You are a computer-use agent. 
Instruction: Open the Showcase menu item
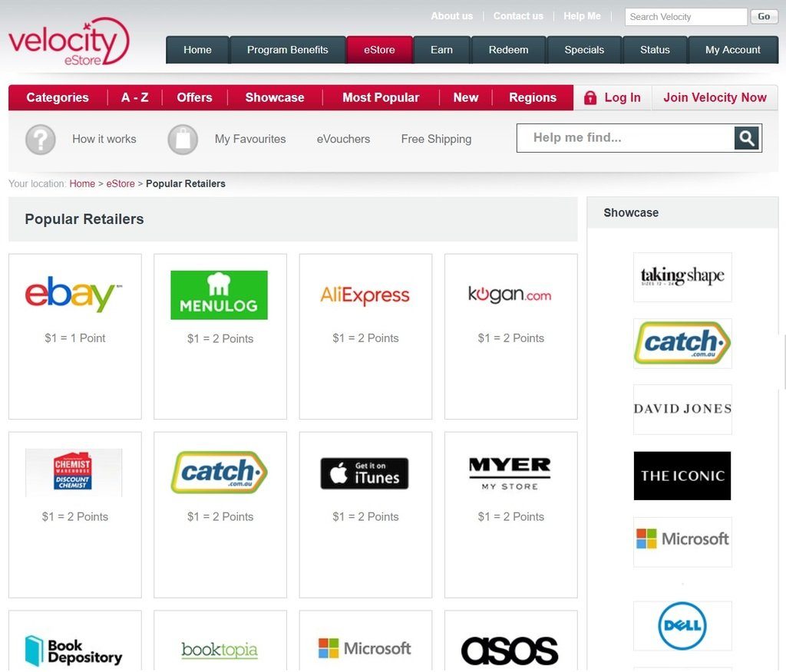[275, 97]
